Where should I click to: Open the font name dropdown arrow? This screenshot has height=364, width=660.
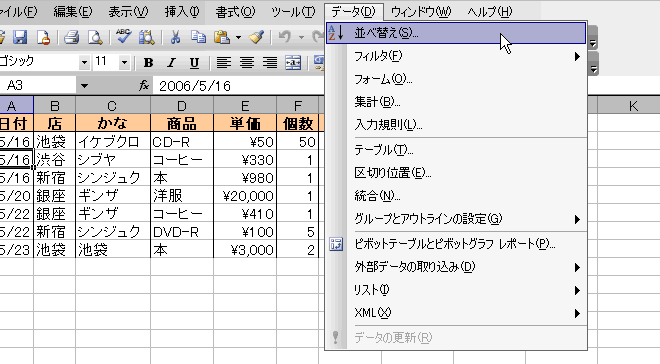coord(84,63)
